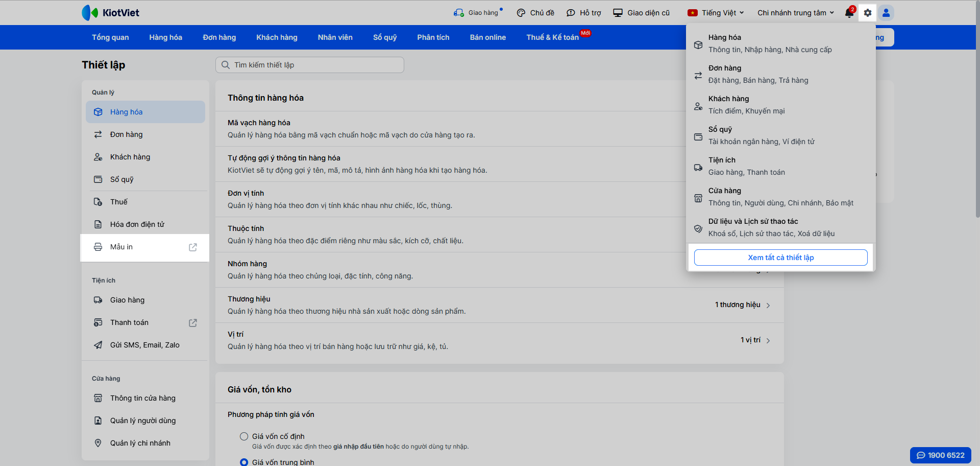
Task: Click the KiotViet logo icon
Action: pyautogui.click(x=90, y=13)
